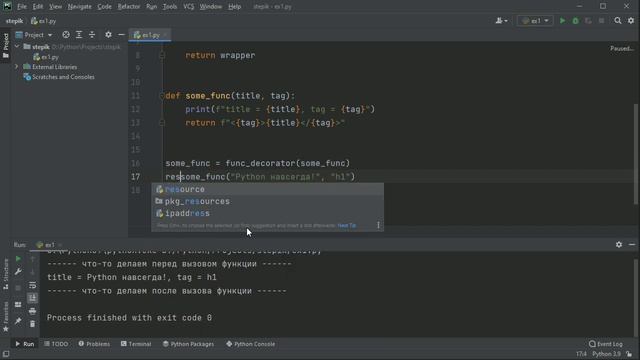Hide the Run tool window

pyautogui.click(x=632, y=244)
